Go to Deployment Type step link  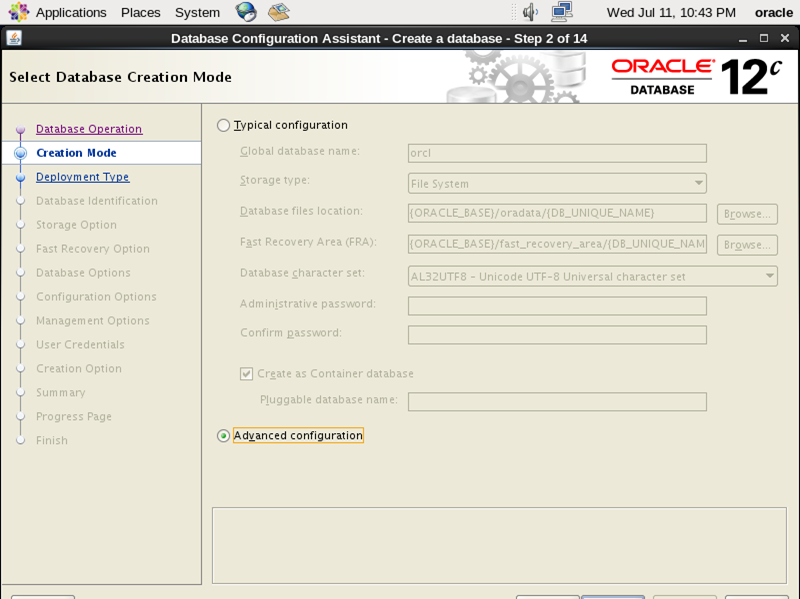pyautogui.click(x=82, y=177)
